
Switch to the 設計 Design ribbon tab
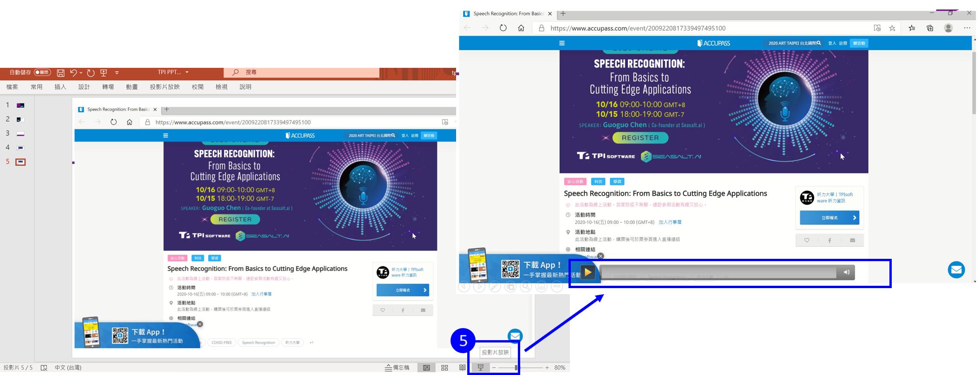click(84, 87)
